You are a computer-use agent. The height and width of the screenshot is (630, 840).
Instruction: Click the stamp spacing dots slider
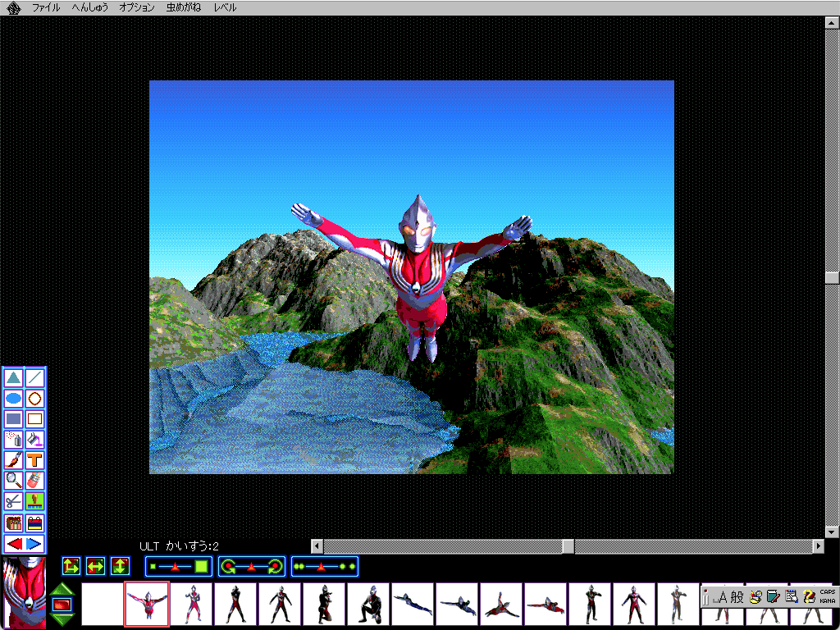325,566
